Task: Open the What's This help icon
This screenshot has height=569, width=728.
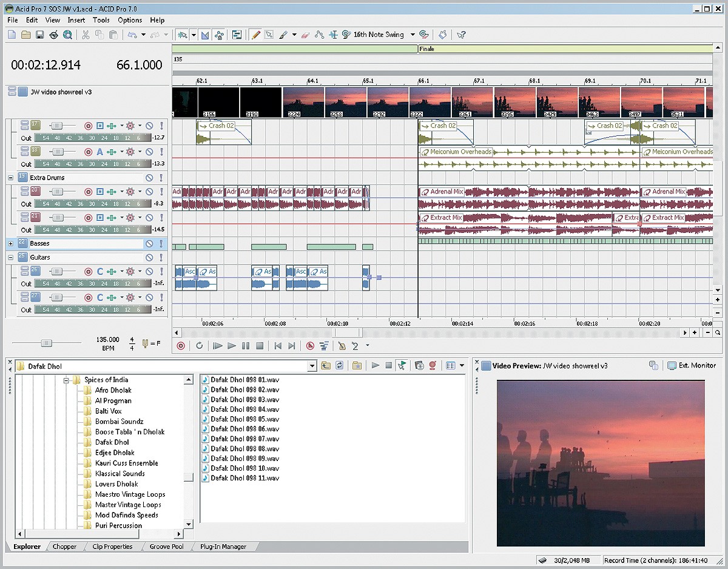Action: coord(460,35)
